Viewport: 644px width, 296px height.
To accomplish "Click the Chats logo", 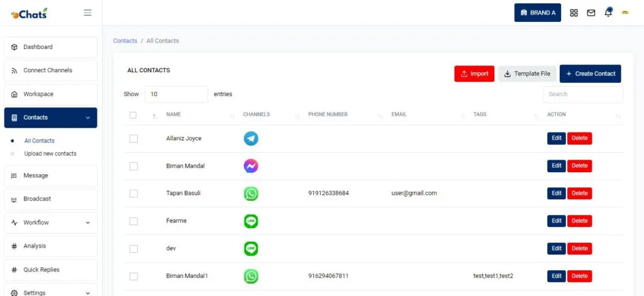I will click(x=29, y=14).
